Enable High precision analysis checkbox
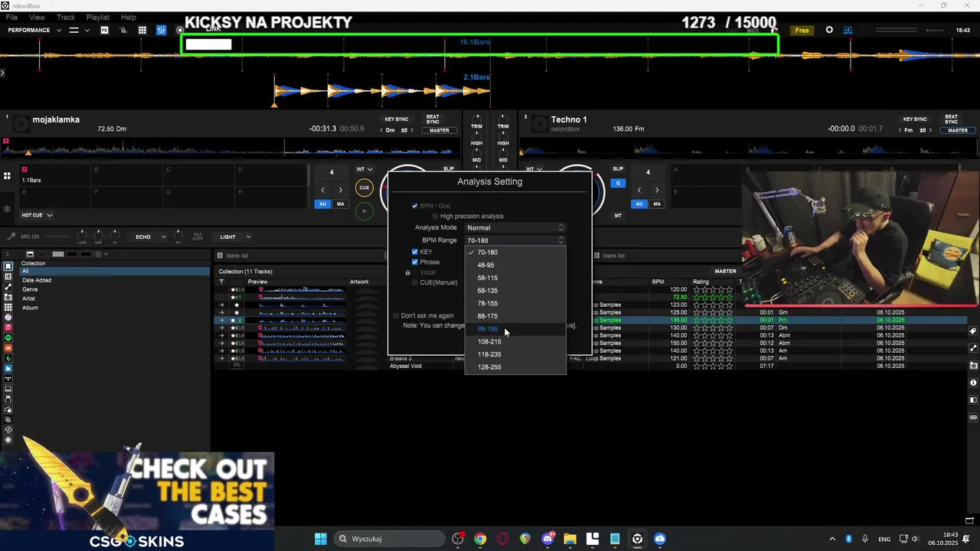Viewport: 980px width, 551px height. (436, 217)
